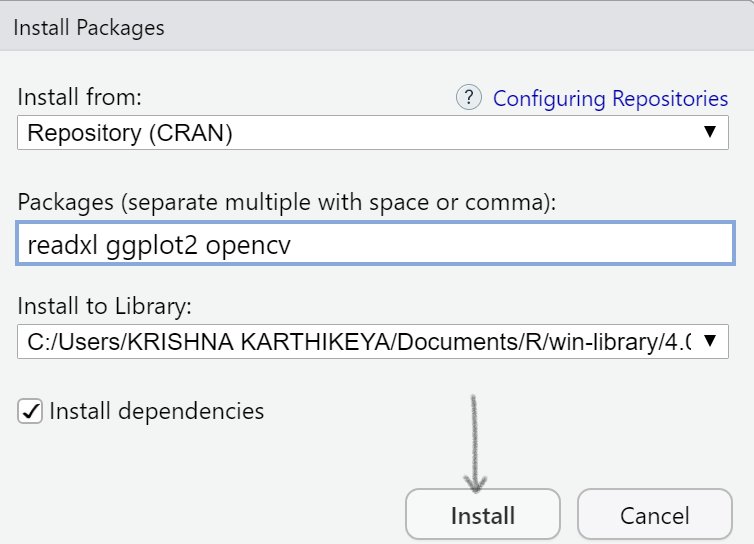Screen dimensions: 754x544
Task: Click the Install dependencies label text
Action: (x=156, y=411)
